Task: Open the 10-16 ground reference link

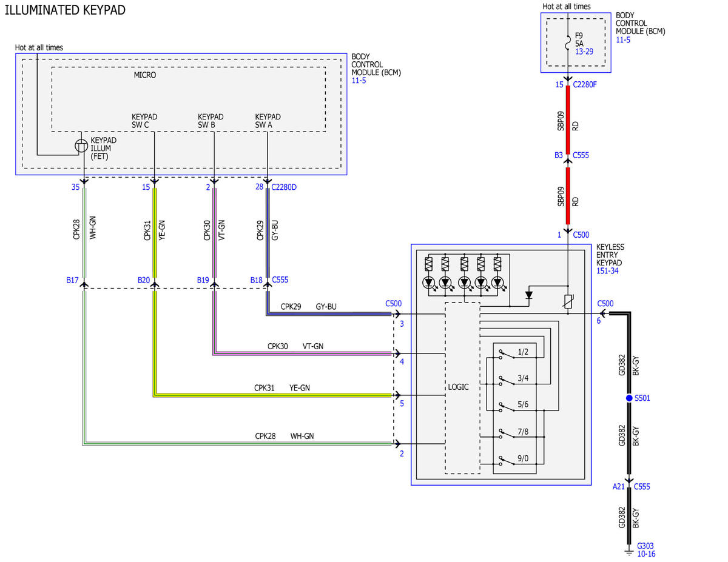Action: click(646, 554)
